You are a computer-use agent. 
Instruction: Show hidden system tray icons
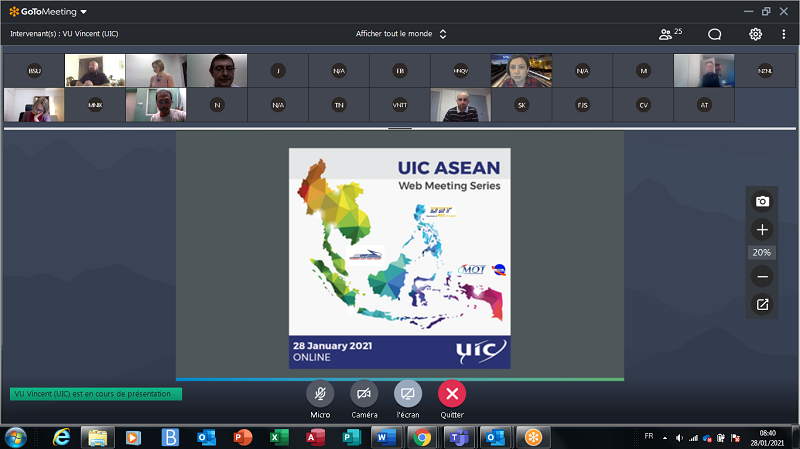coord(665,438)
